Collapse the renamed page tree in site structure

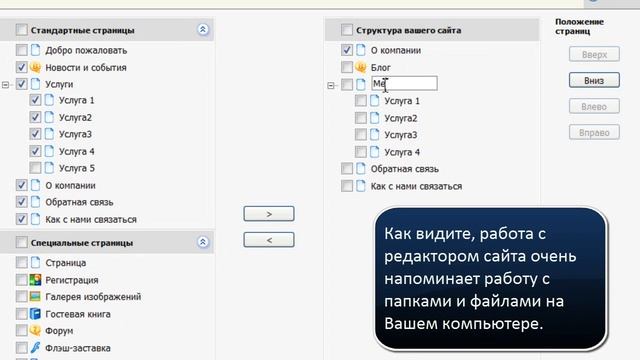point(331,85)
